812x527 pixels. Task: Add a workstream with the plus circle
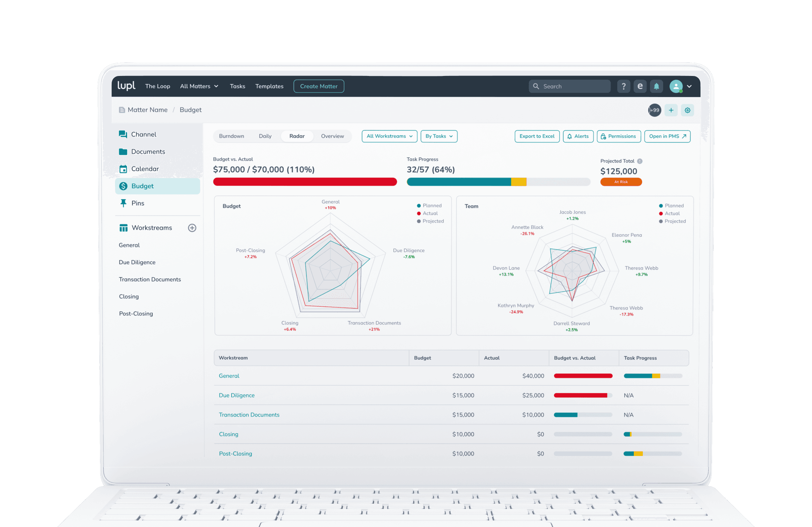(x=192, y=228)
